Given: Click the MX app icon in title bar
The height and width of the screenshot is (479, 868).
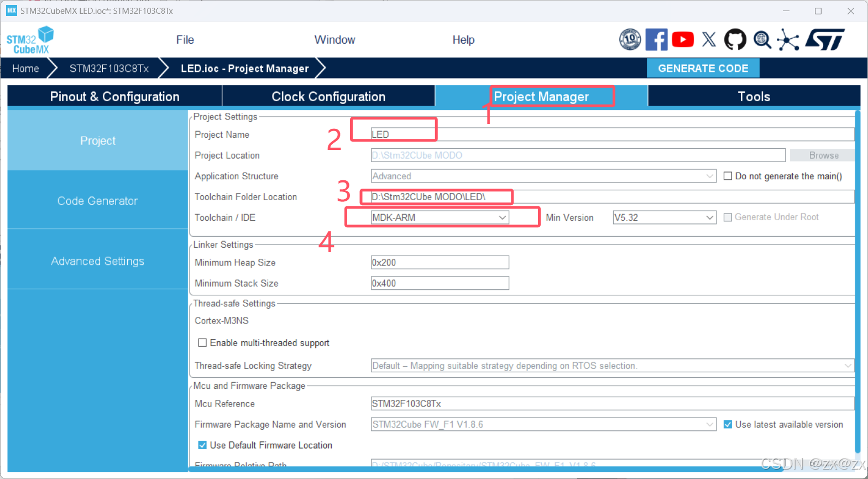Looking at the screenshot, I should tap(12, 11).
